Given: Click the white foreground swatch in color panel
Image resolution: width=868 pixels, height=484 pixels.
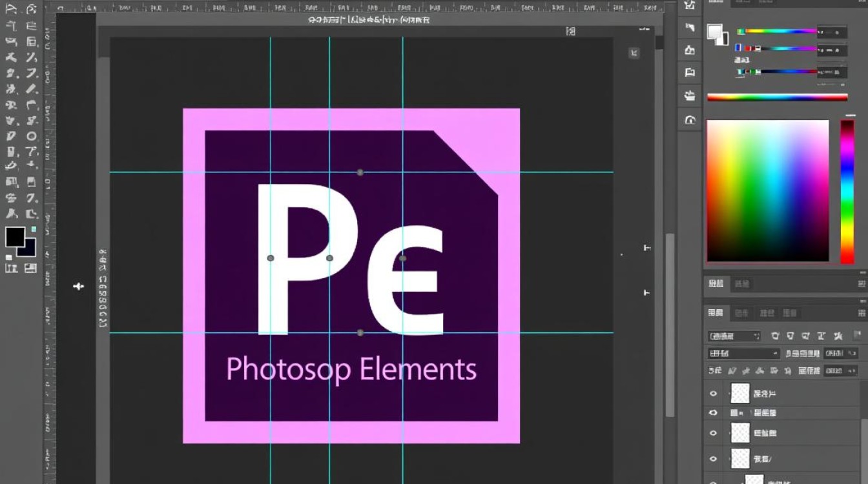Looking at the screenshot, I should point(714,32).
